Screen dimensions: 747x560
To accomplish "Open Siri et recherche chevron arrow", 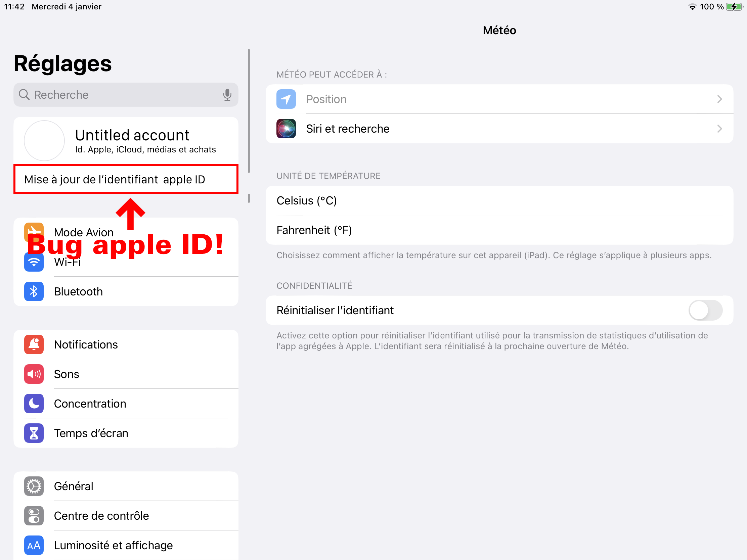I will (x=719, y=129).
